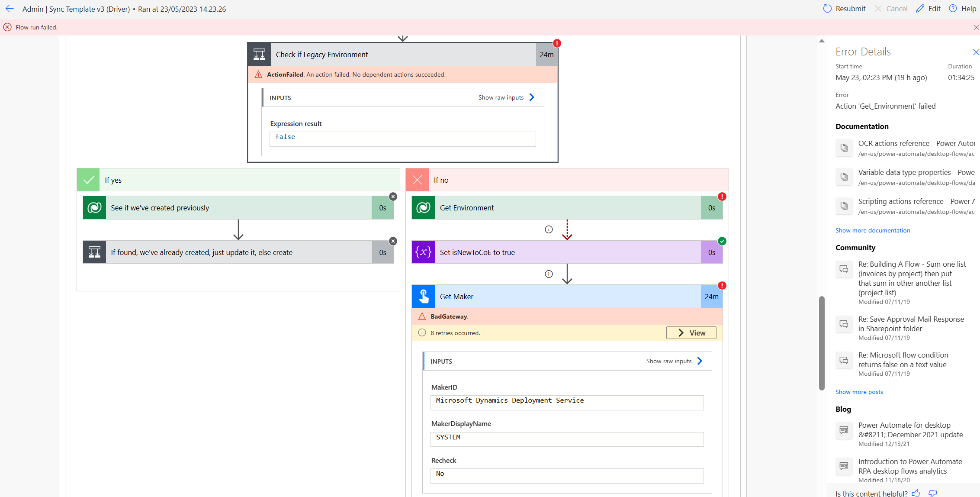Give thumbs down feedback at panel bottom
This screenshot has width=980, height=497.
[932, 493]
